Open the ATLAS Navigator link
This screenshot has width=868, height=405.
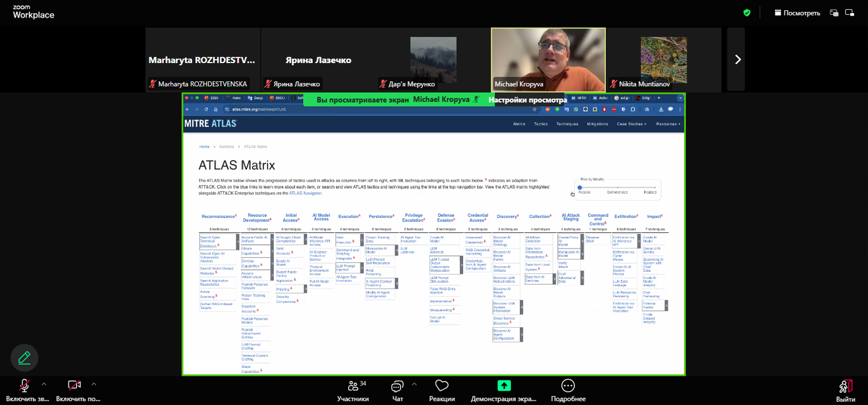pyautogui.click(x=305, y=193)
